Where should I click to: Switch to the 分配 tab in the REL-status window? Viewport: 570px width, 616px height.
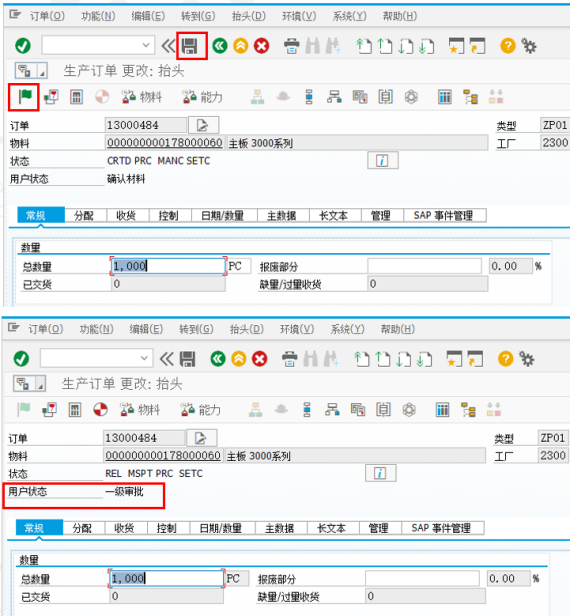click(82, 528)
